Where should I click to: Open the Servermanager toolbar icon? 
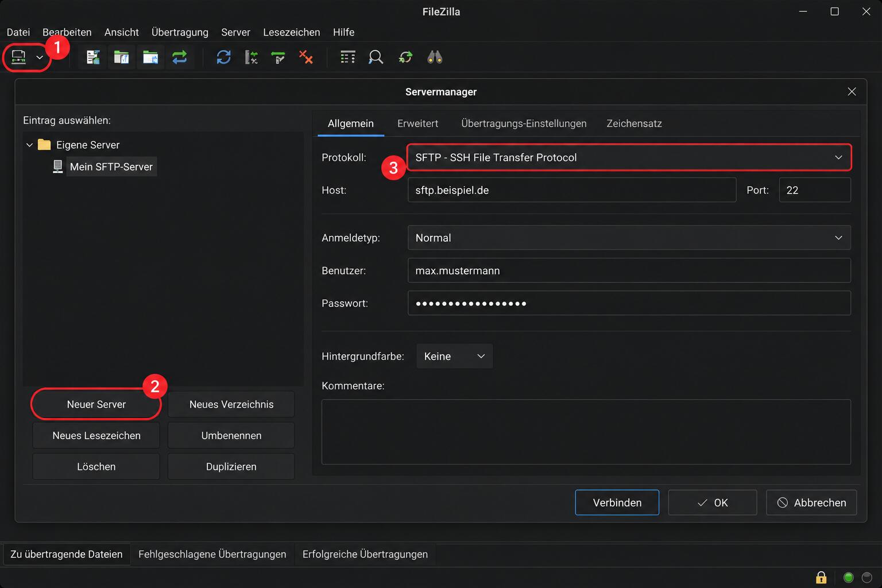click(18, 57)
